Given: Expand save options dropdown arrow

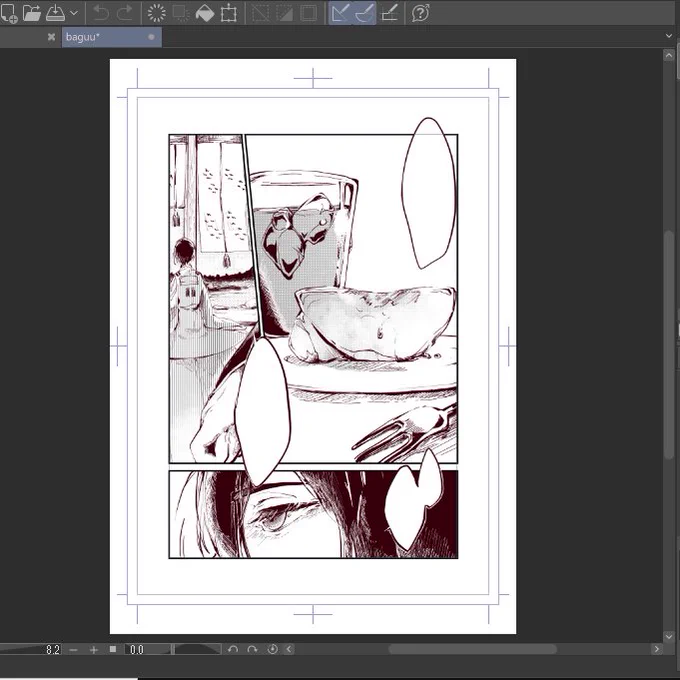Looking at the screenshot, I should (x=74, y=13).
